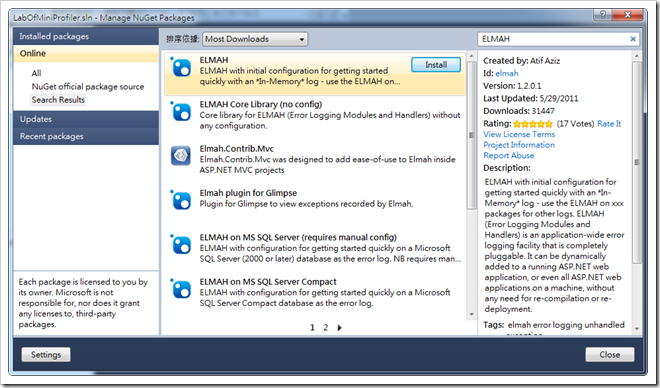Close the window with the red X button
This screenshot has width=660, height=388.
coord(628,15)
